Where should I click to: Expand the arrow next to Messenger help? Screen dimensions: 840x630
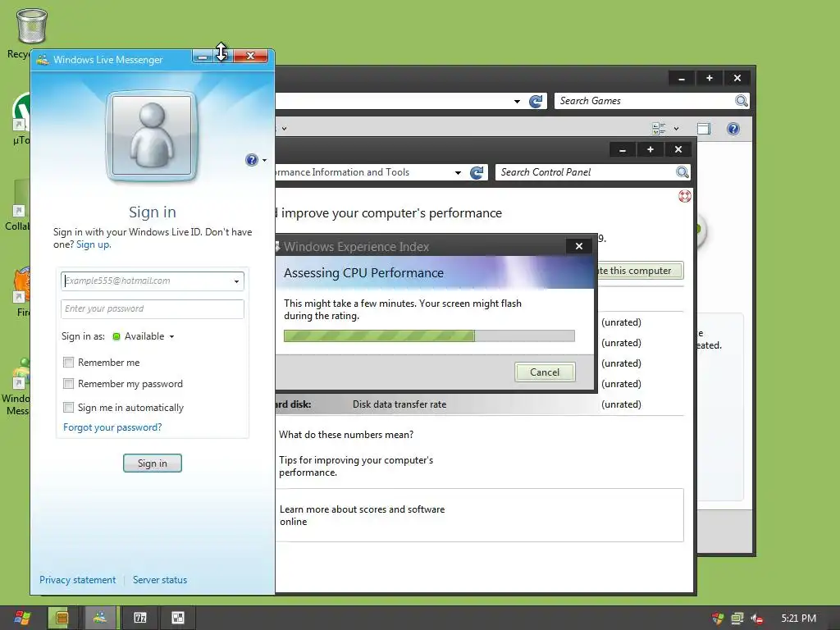265,160
